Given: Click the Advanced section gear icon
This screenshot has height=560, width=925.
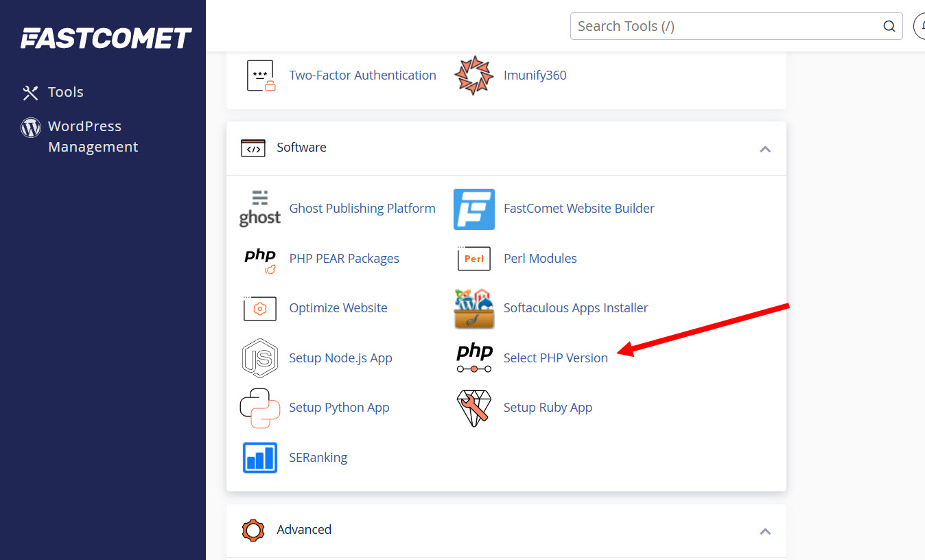Looking at the screenshot, I should [x=253, y=530].
